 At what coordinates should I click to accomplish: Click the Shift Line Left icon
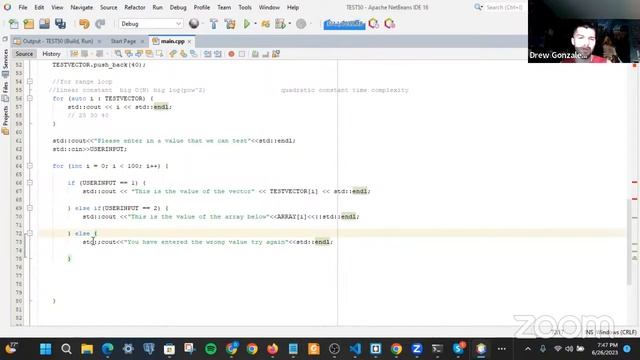point(208,54)
